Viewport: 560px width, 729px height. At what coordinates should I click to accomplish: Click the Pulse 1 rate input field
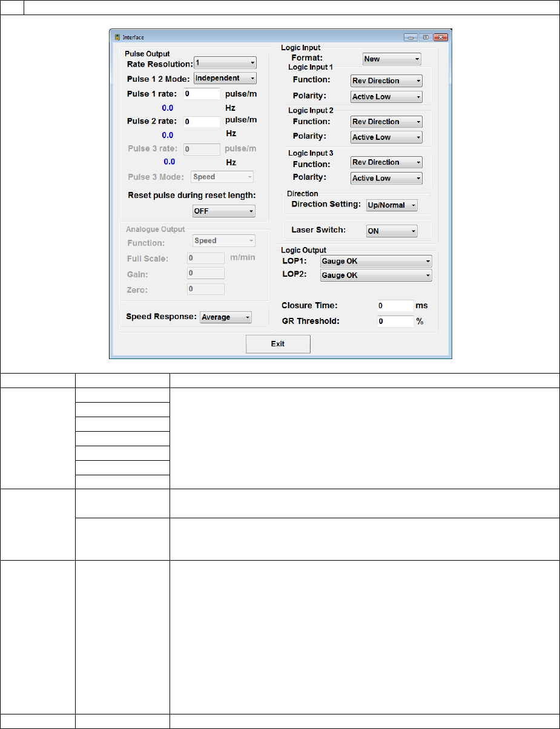pos(202,94)
